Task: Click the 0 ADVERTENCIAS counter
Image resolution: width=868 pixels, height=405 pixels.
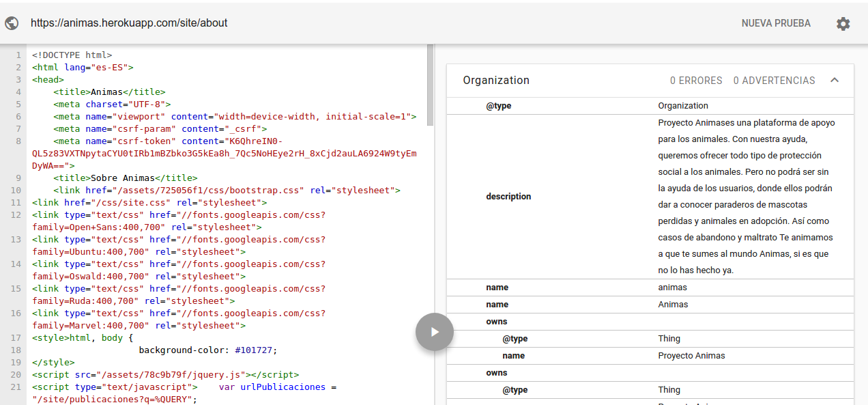Action: pyautogui.click(x=775, y=81)
